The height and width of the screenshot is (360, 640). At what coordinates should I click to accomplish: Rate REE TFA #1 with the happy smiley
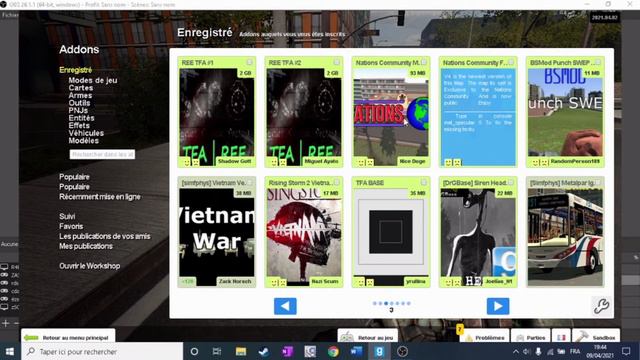pos(187,162)
